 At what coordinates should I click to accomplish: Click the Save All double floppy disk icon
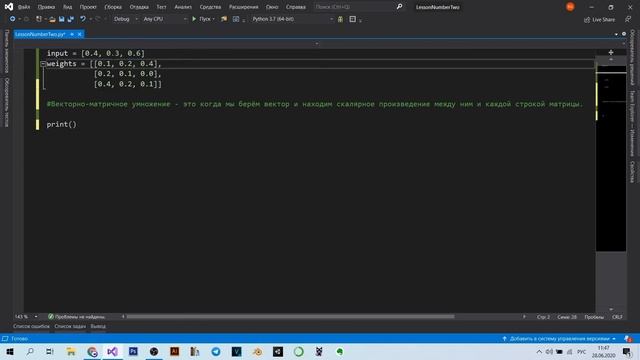pos(71,19)
